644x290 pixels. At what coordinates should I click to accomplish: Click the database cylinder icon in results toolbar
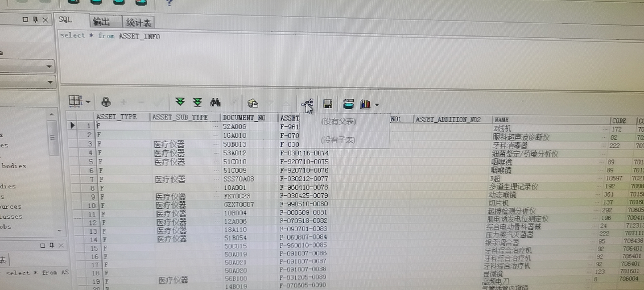pos(348,104)
